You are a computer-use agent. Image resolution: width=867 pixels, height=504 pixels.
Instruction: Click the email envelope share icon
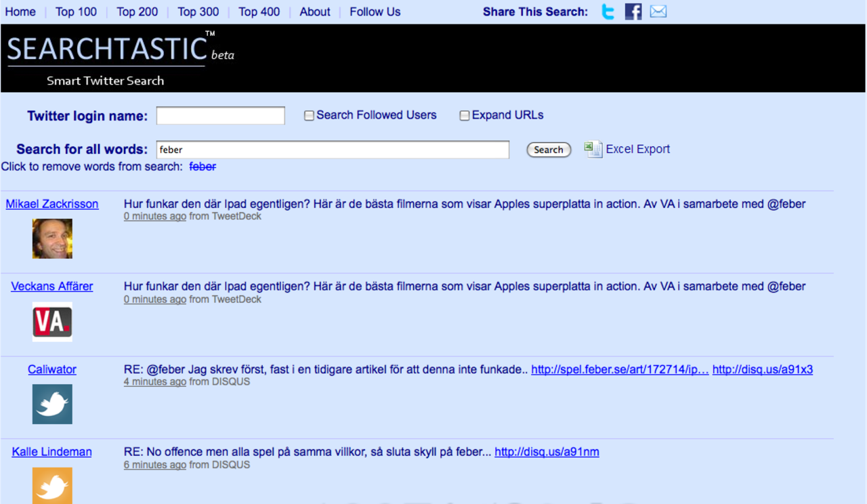658,12
